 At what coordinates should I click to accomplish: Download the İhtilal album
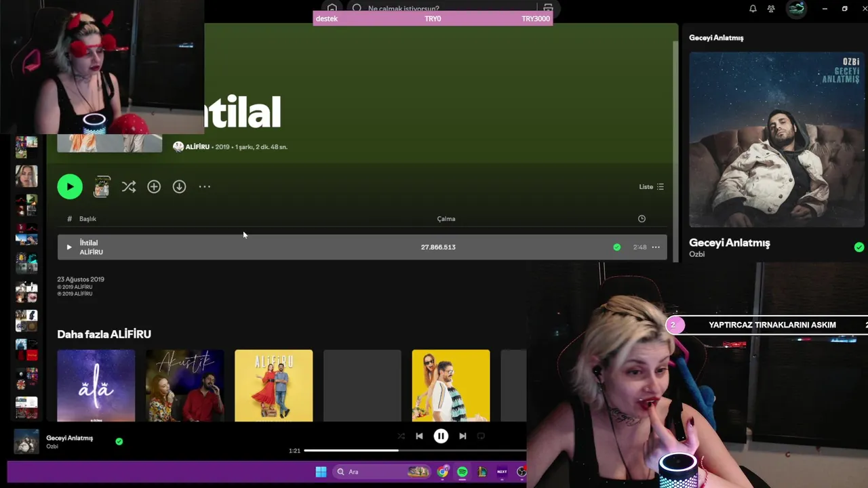click(x=179, y=186)
